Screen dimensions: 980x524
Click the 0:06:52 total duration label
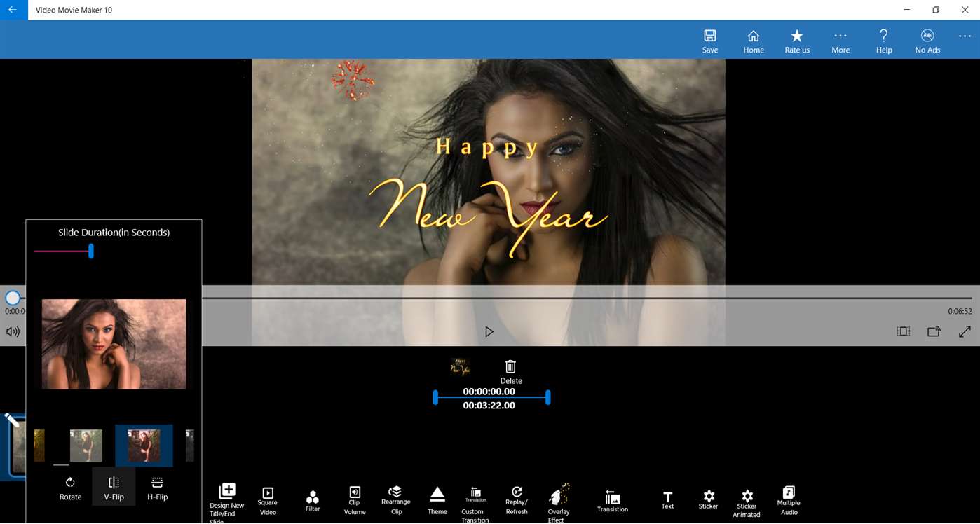[x=960, y=312]
